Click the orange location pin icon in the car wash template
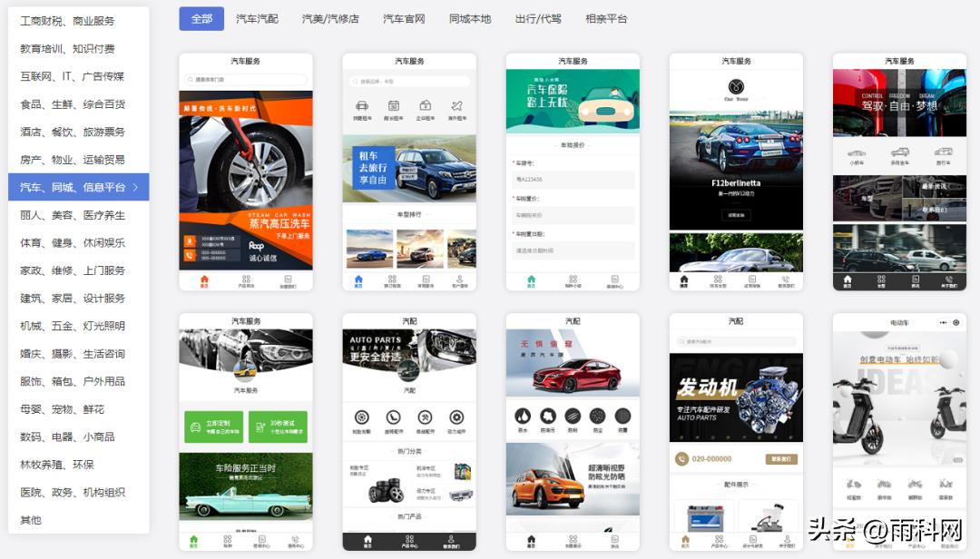 190,240
